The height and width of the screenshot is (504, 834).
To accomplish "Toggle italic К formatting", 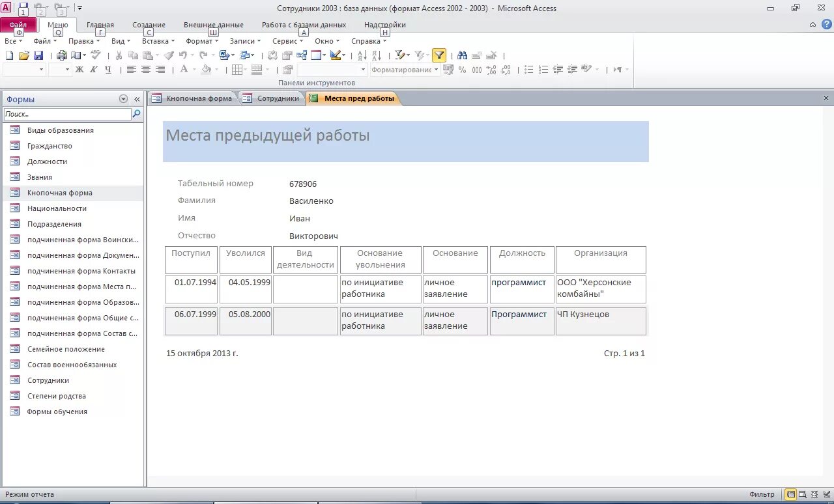I will [x=94, y=70].
